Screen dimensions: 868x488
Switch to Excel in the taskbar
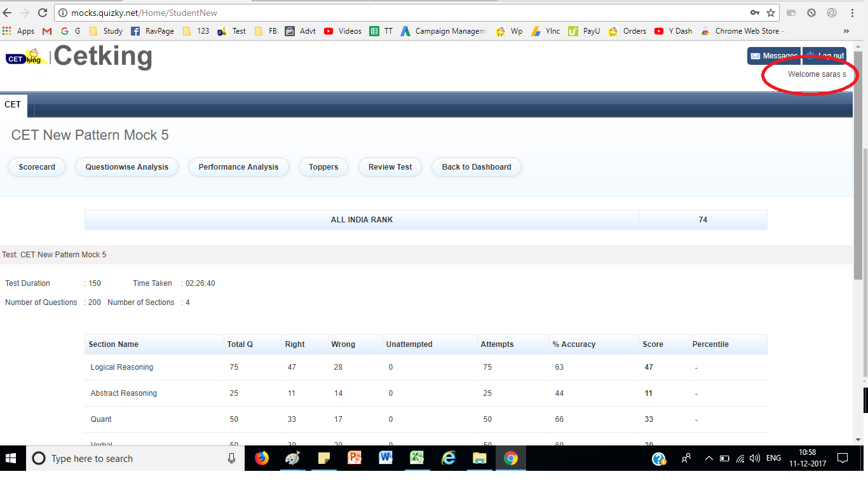tap(417, 458)
